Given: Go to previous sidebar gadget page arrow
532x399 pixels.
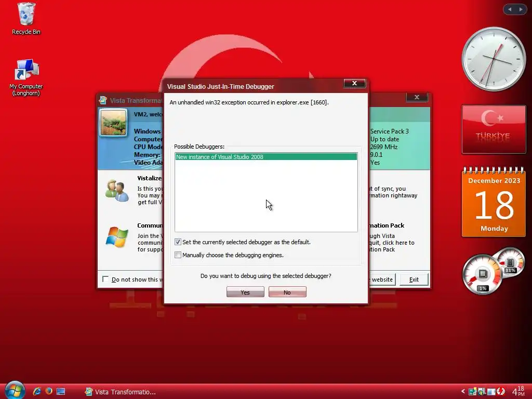Looking at the screenshot, I should (x=510, y=9).
